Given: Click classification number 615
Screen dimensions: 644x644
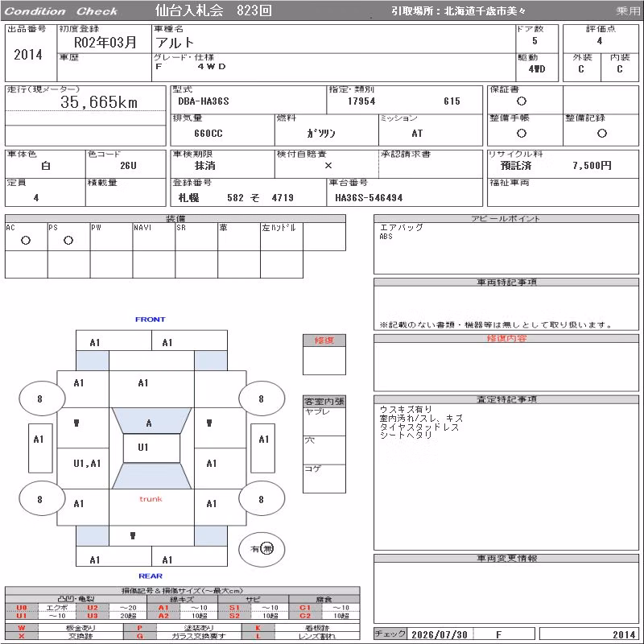Looking at the screenshot, I should [x=452, y=101].
